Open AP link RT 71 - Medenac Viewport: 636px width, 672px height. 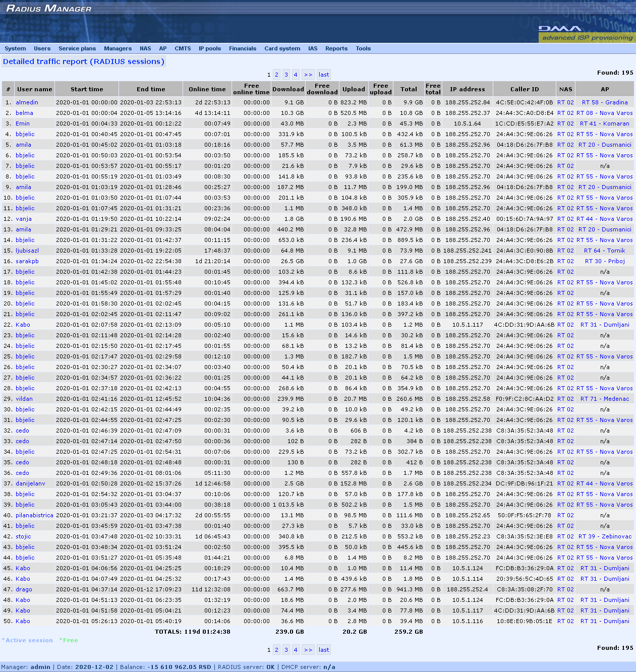(605, 399)
